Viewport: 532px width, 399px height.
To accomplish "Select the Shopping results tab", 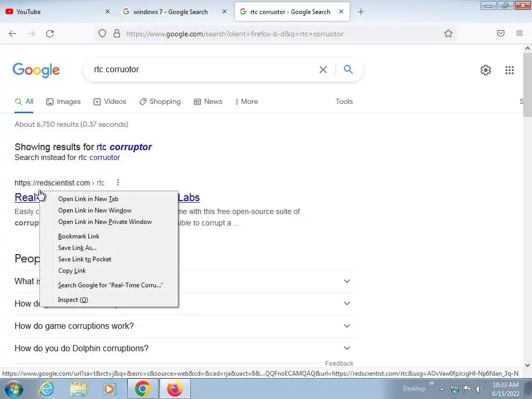I will click(160, 101).
